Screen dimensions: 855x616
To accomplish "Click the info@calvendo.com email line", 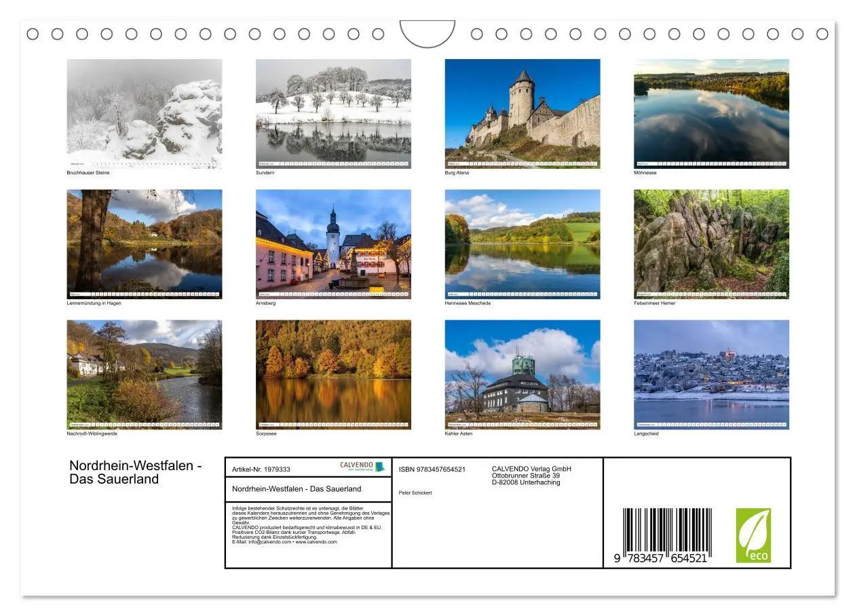I will click(284, 542).
